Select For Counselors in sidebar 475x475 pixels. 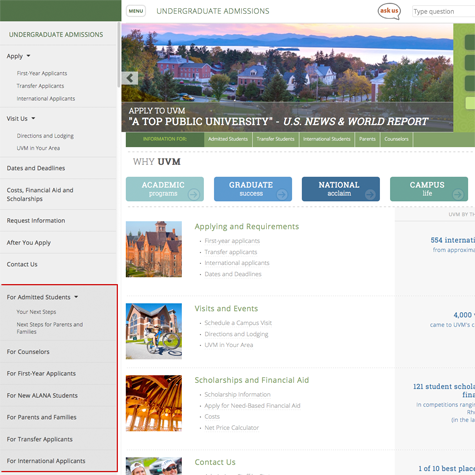pos(28,352)
